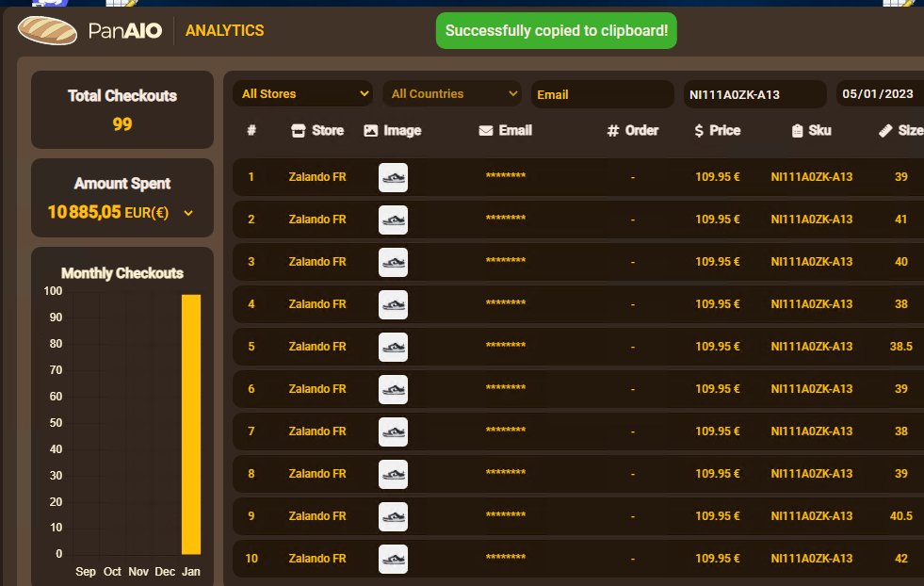Click row number 6

pos(251,389)
